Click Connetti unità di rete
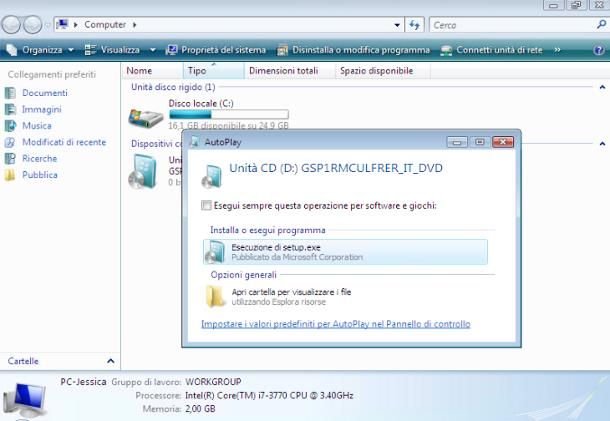 (491, 50)
